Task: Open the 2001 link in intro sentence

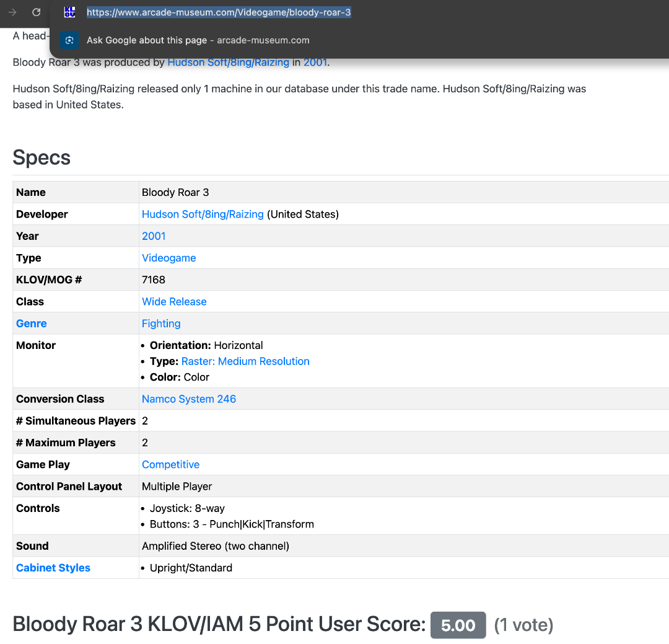Action: pos(315,63)
